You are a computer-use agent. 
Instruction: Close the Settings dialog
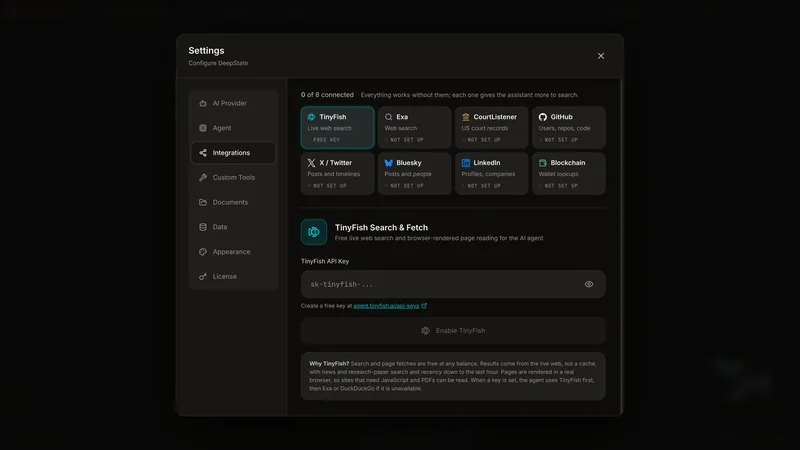(x=601, y=56)
